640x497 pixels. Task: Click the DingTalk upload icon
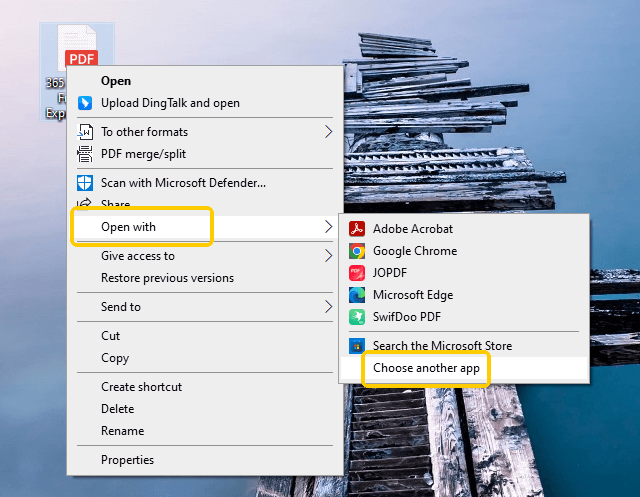tap(85, 103)
